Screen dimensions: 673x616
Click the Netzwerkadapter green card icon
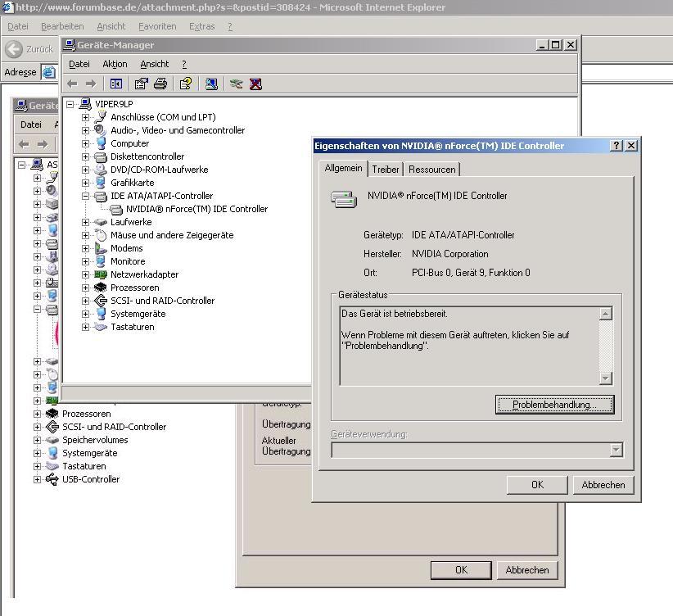point(101,274)
